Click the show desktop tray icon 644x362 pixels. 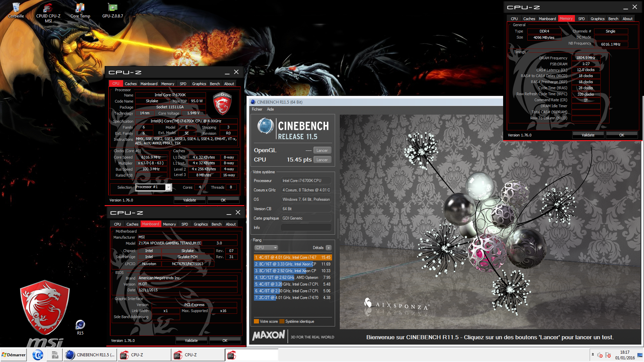click(x=640, y=355)
